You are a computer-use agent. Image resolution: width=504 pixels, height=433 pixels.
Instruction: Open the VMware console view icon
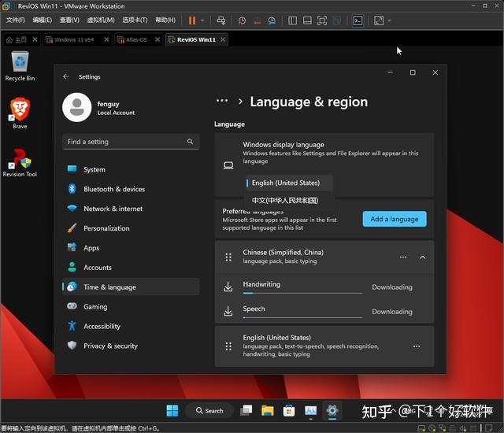(358, 20)
